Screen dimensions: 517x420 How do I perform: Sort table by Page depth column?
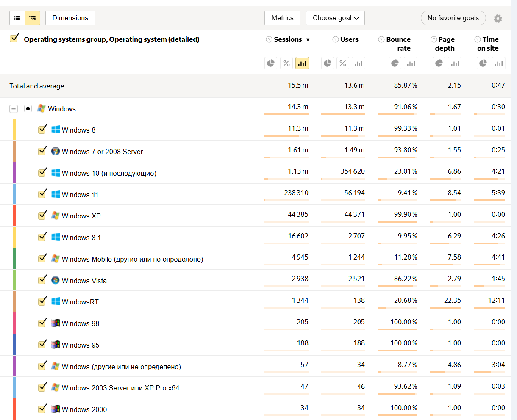tap(445, 44)
